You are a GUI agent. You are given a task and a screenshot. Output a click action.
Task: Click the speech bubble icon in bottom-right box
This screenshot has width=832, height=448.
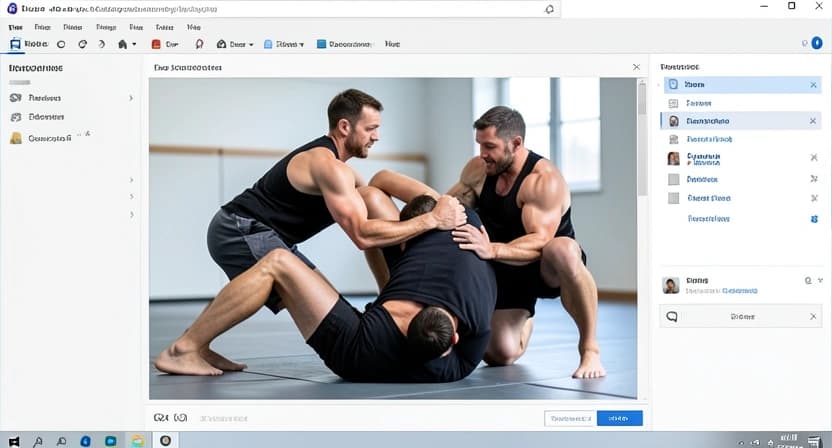coord(673,317)
